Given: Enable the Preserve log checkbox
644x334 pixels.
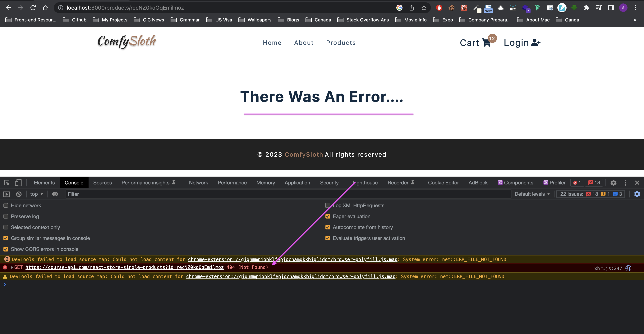Looking at the screenshot, I should tap(6, 216).
